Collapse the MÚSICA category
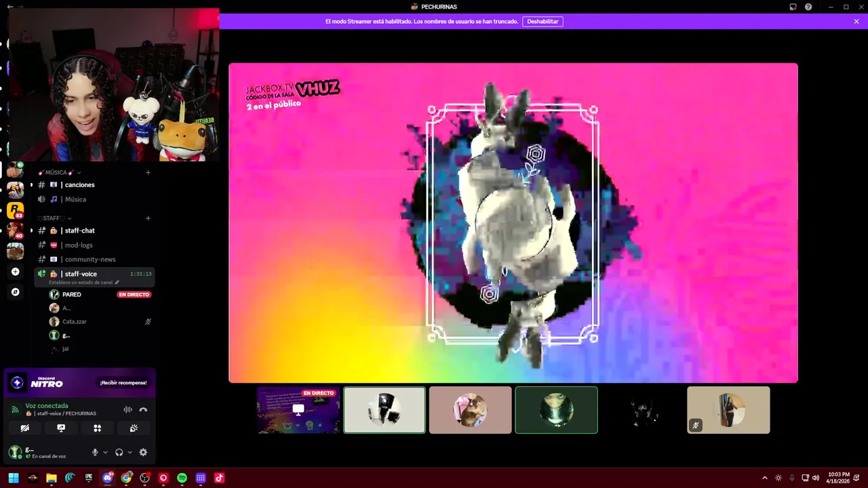The height and width of the screenshot is (488, 868). tap(59, 172)
